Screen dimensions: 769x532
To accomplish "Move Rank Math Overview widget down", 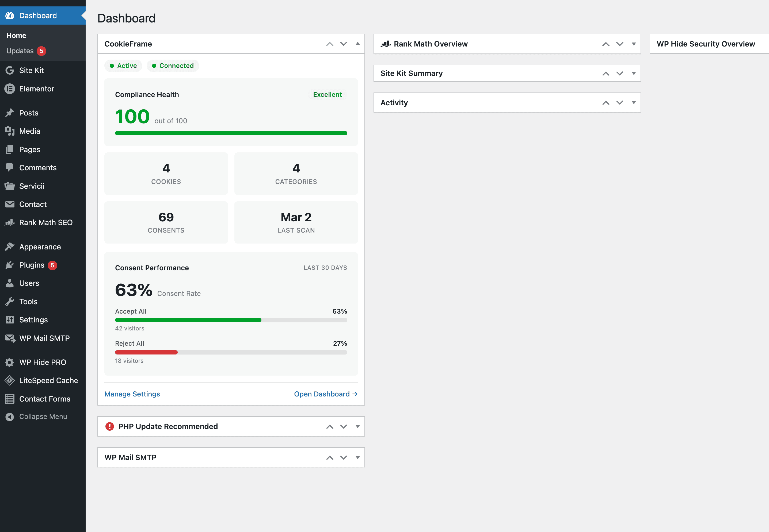I will (x=619, y=44).
